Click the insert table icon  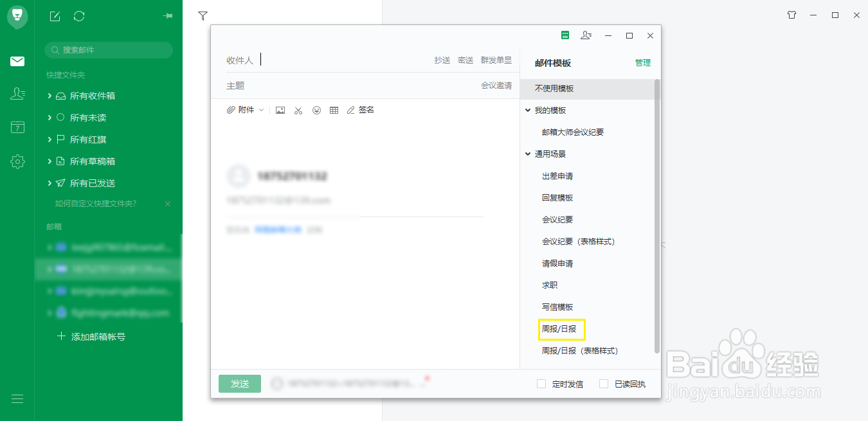pos(334,110)
